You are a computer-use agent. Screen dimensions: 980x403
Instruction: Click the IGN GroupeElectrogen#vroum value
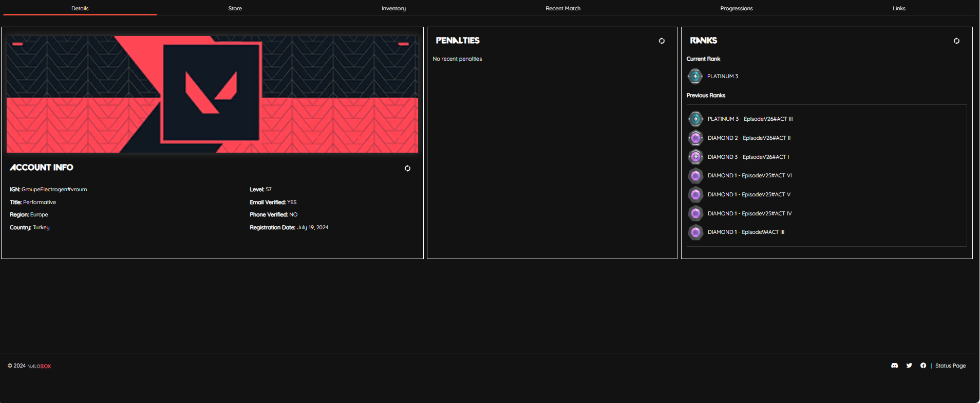[x=54, y=190]
